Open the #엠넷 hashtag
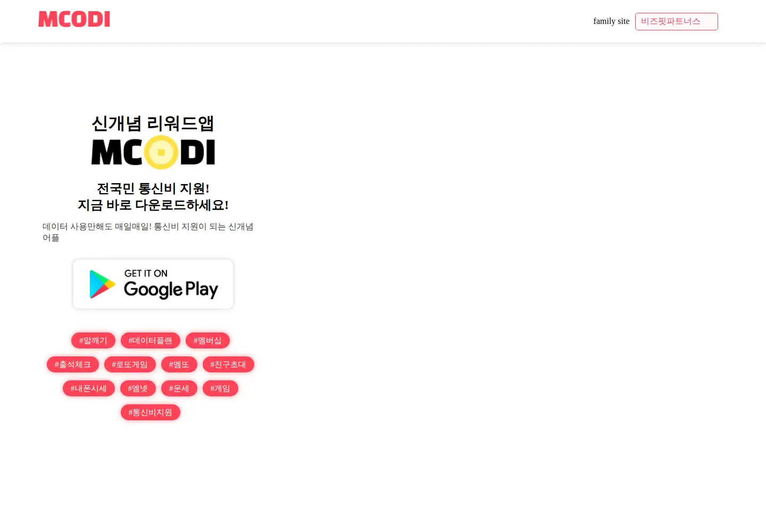766x532 pixels. click(x=138, y=388)
